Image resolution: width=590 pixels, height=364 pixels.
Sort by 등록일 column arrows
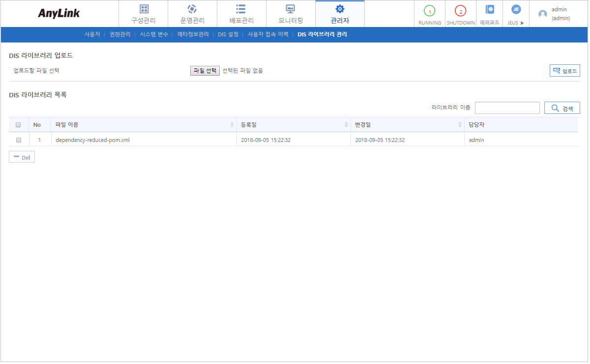pyautogui.click(x=346, y=125)
